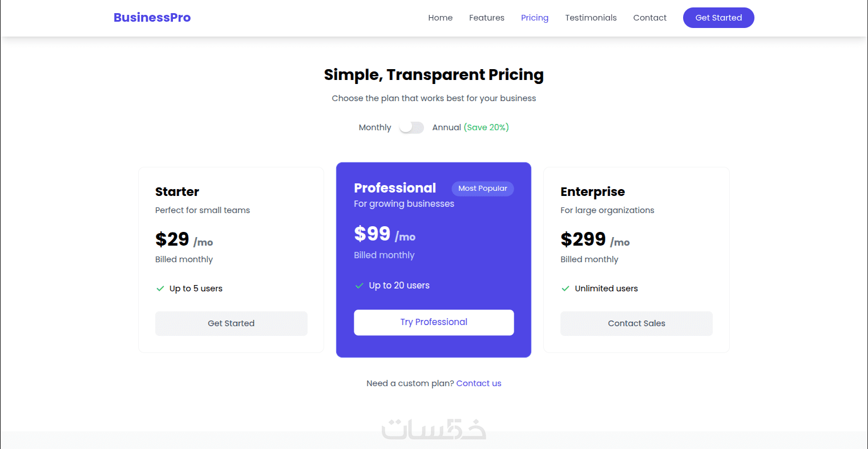
Task: Click the Enterprise plan title
Action: [592, 192]
